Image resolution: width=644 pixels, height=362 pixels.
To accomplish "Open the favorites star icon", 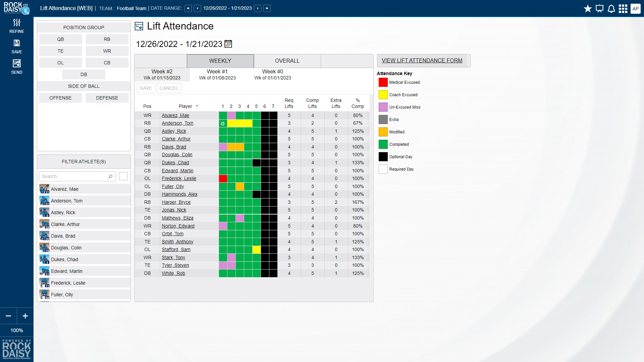I will [588, 9].
